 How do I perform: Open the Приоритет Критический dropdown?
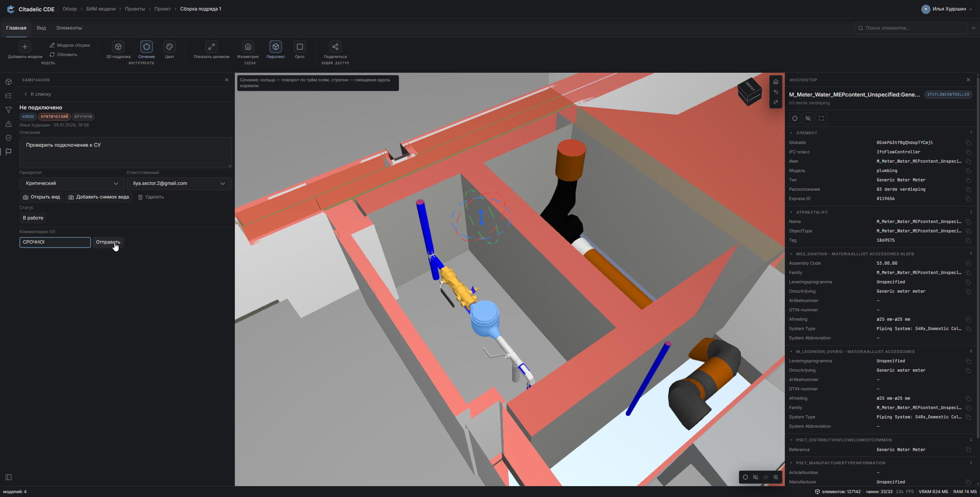pos(72,183)
